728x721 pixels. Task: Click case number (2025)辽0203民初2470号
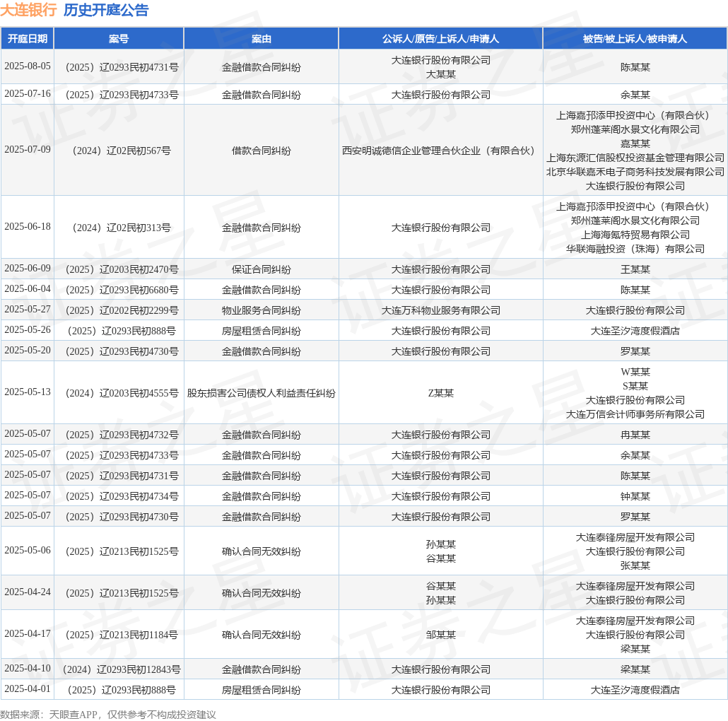(x=119, y=269)
